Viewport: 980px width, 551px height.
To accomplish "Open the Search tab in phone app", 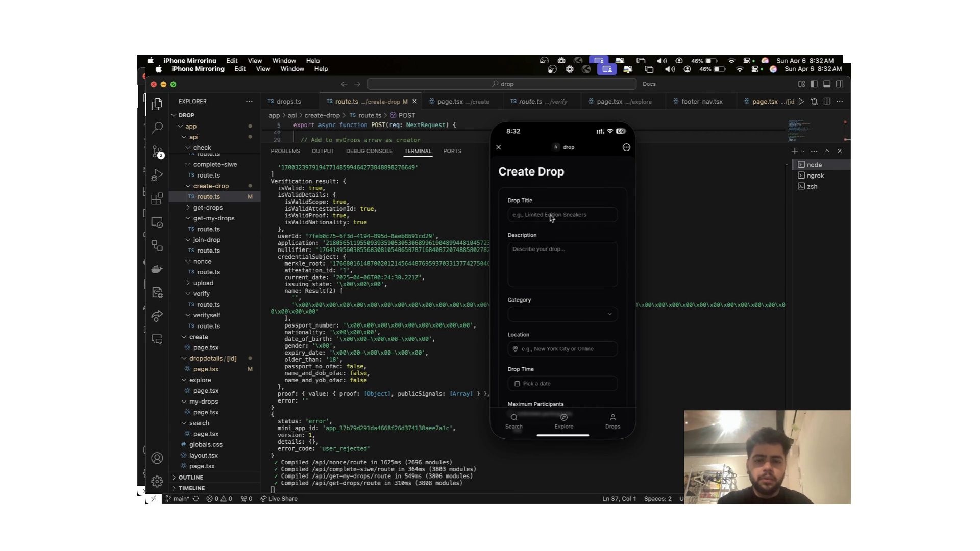I will tap(513, 421).
